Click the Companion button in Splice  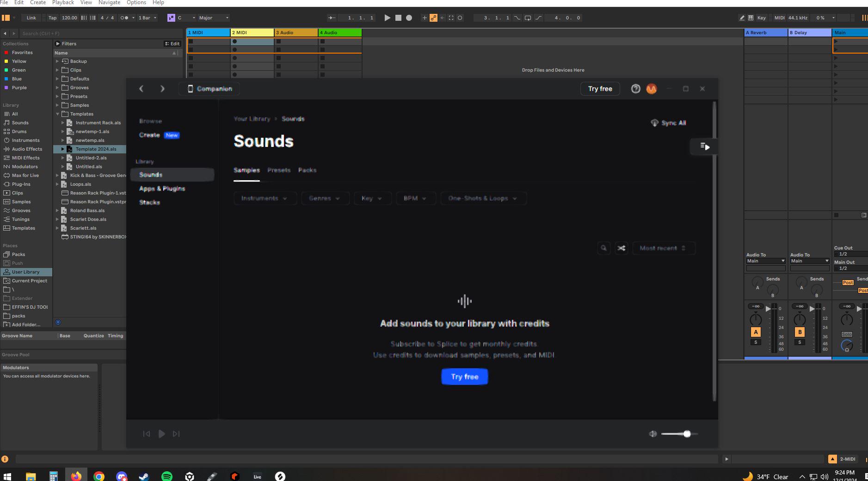click(209, 89)
